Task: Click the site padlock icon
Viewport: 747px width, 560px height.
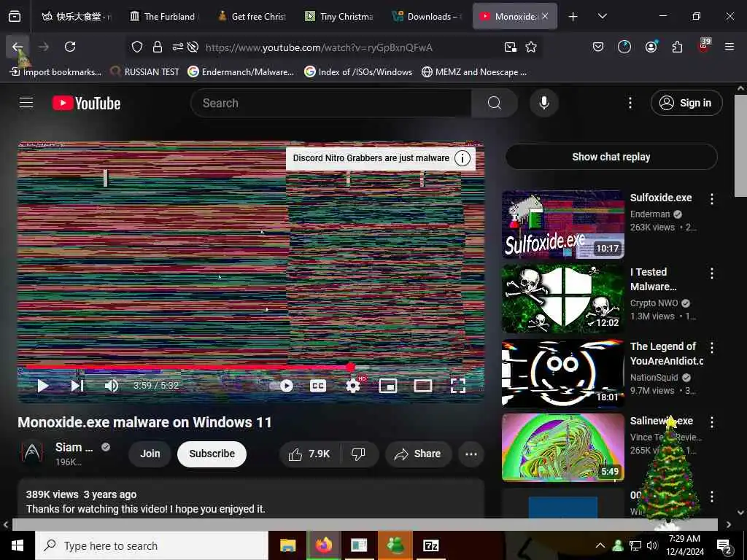Action: 158,47
